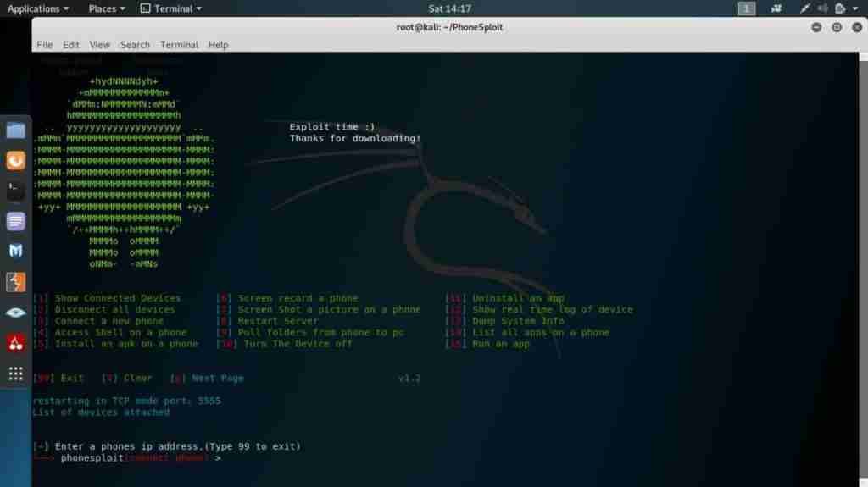Click the text 'Thanks for downloading!'

point(355,138)
